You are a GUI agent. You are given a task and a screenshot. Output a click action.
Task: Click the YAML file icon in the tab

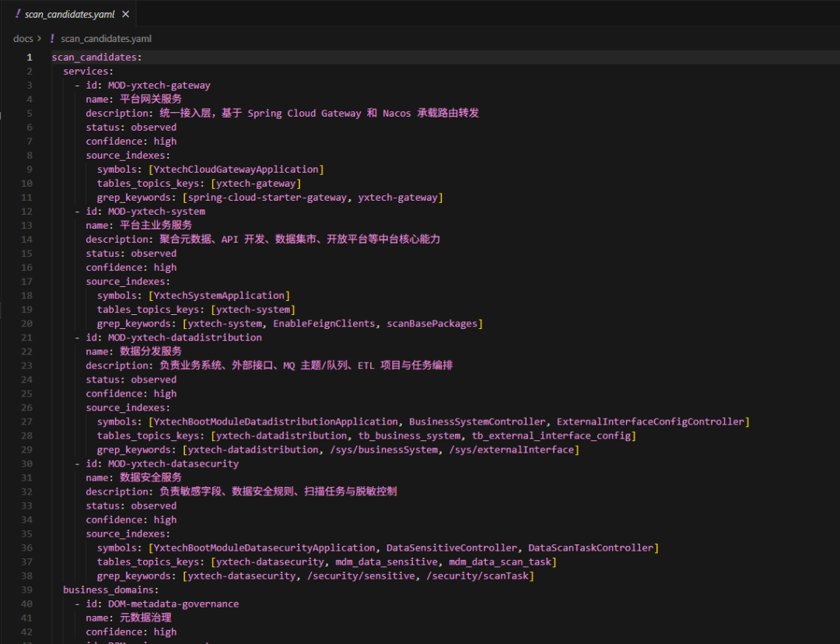coord(18,14)
